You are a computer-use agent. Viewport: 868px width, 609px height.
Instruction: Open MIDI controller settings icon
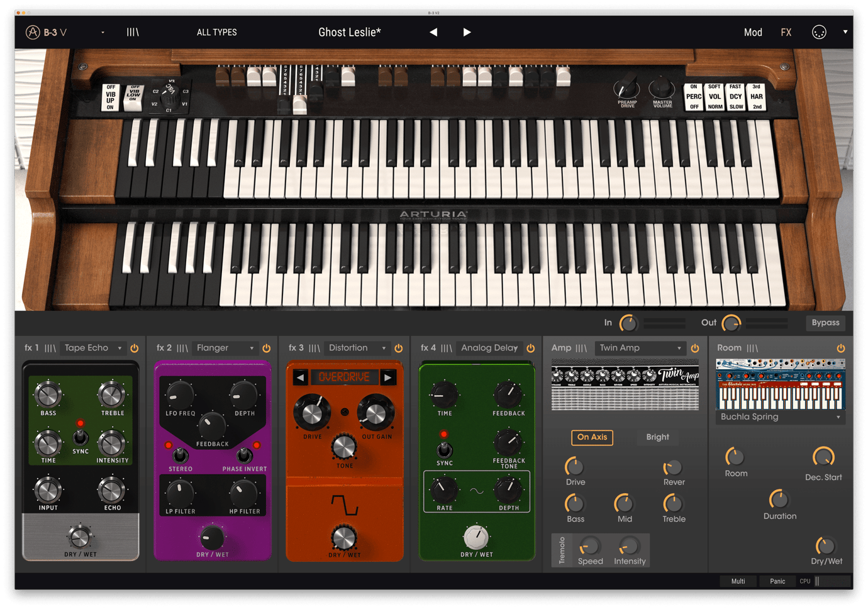click(x=819, y=32)
